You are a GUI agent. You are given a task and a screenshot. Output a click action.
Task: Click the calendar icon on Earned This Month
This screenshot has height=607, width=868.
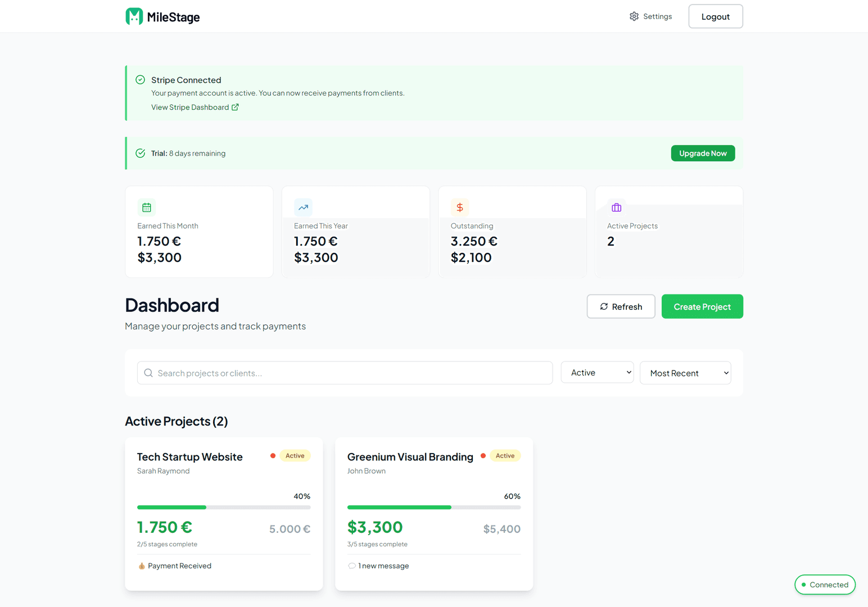coord(147,207)
